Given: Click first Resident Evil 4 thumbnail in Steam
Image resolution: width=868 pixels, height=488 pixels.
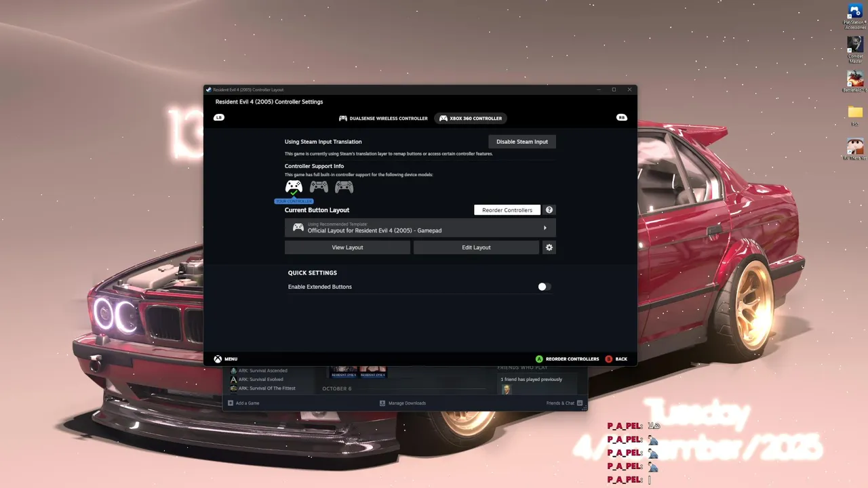Looking at the screenshot, I should click(x=344, y=371).
